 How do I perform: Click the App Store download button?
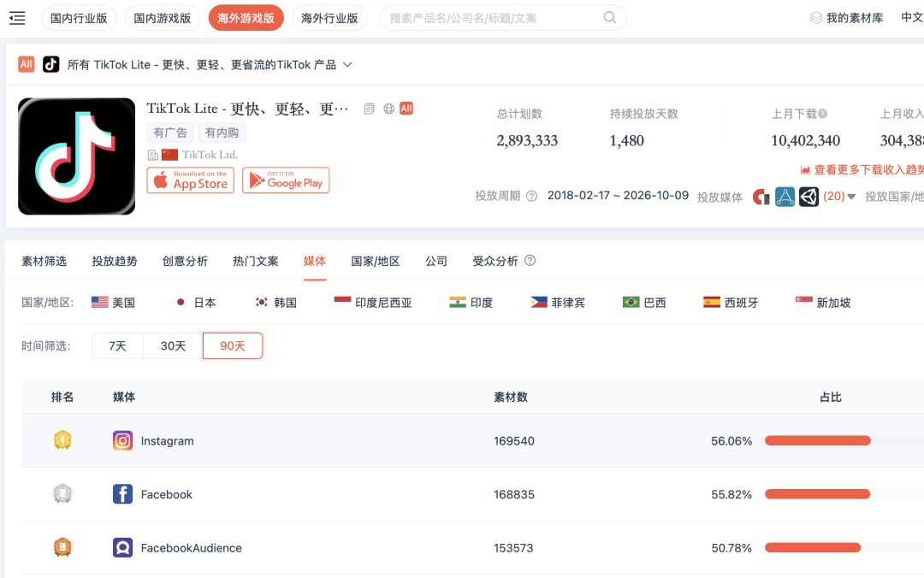[190, 180]
